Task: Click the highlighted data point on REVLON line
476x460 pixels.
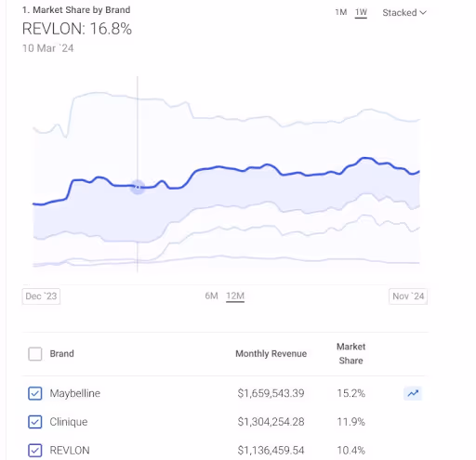Action: (138, 187)
